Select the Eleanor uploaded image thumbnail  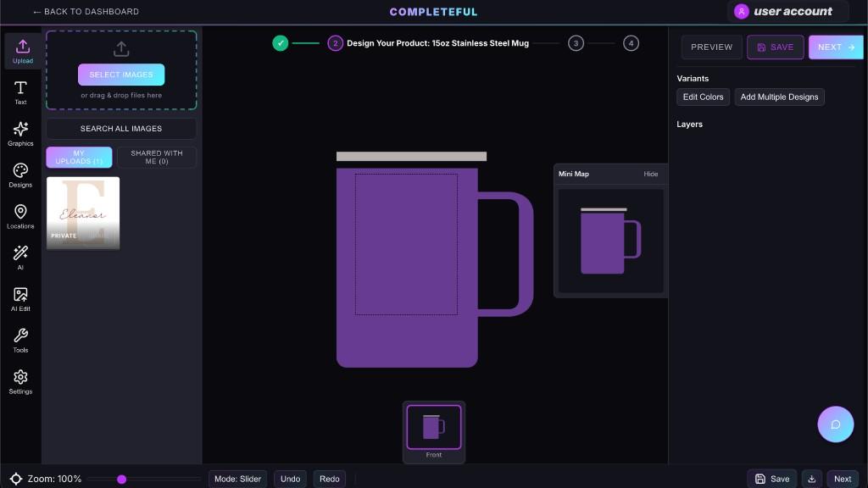pos(82,213)
